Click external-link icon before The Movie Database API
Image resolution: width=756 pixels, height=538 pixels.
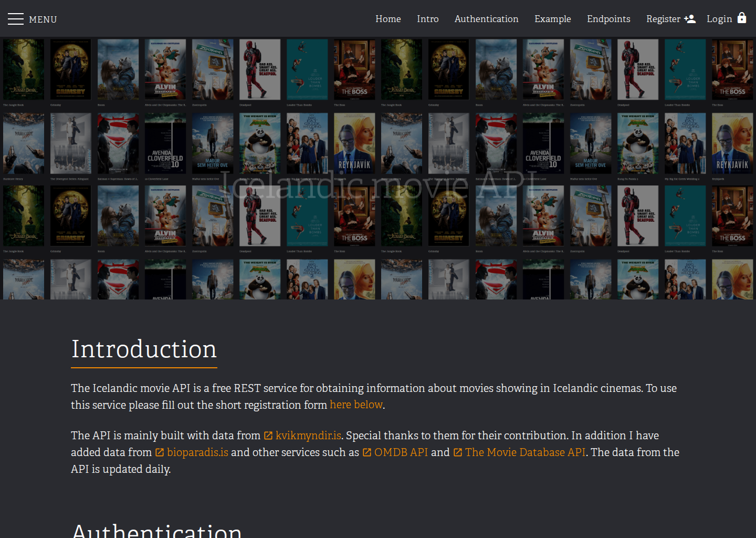458,452
